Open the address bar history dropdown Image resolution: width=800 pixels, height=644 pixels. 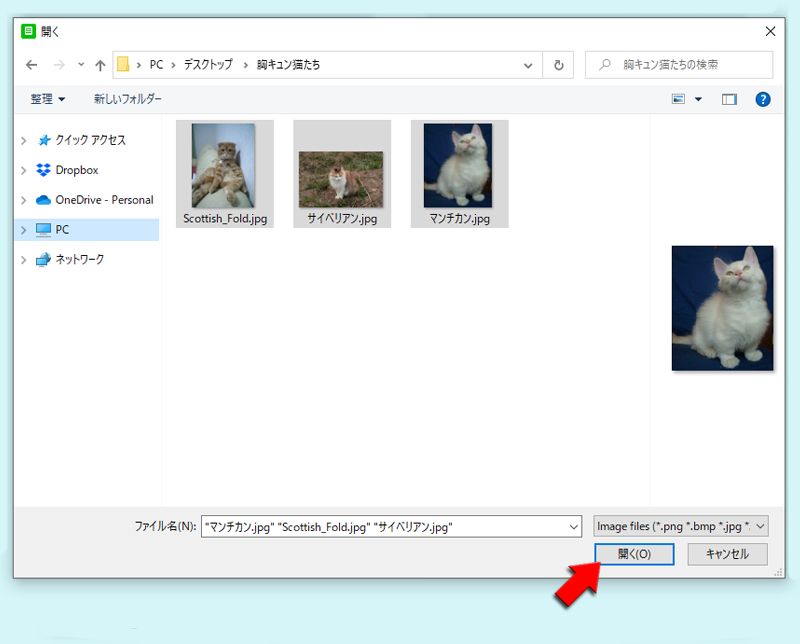(527, 64)
